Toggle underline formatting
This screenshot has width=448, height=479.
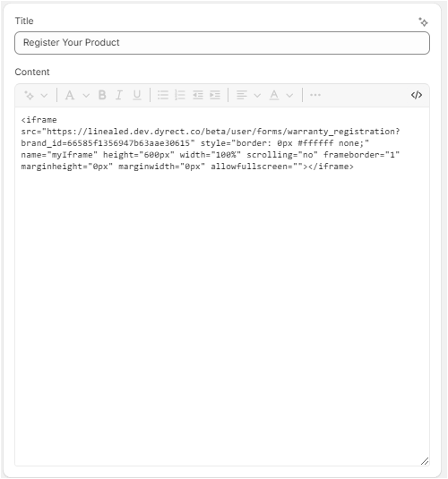(137, 95)
